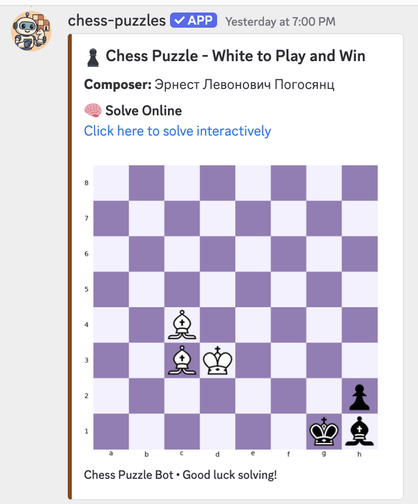Click the chess-puzzles bot avatar

[31, 31]
